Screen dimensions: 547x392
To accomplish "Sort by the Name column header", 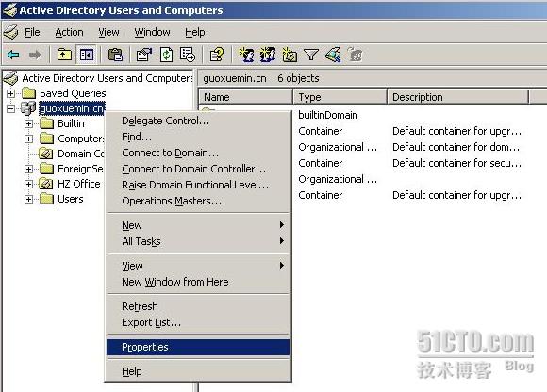I will pos(245,97).
